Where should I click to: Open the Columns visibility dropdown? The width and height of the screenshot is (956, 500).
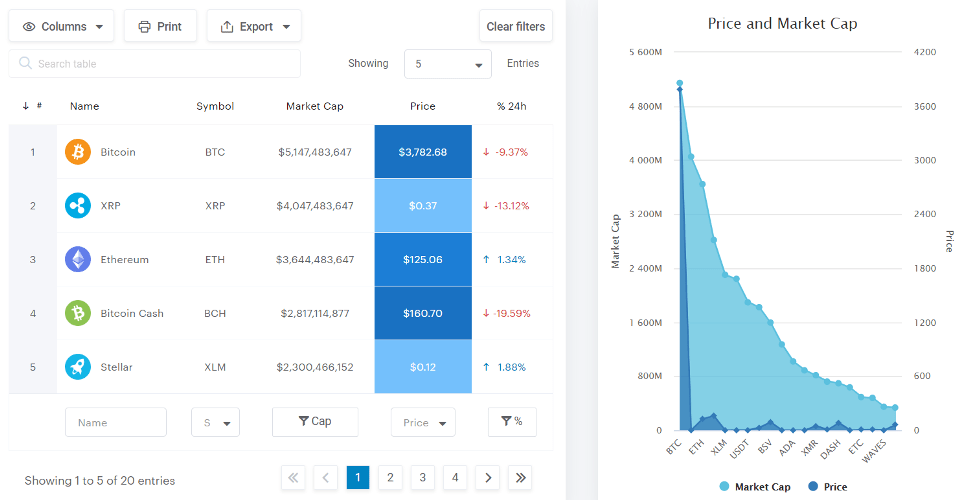[62, 27]
